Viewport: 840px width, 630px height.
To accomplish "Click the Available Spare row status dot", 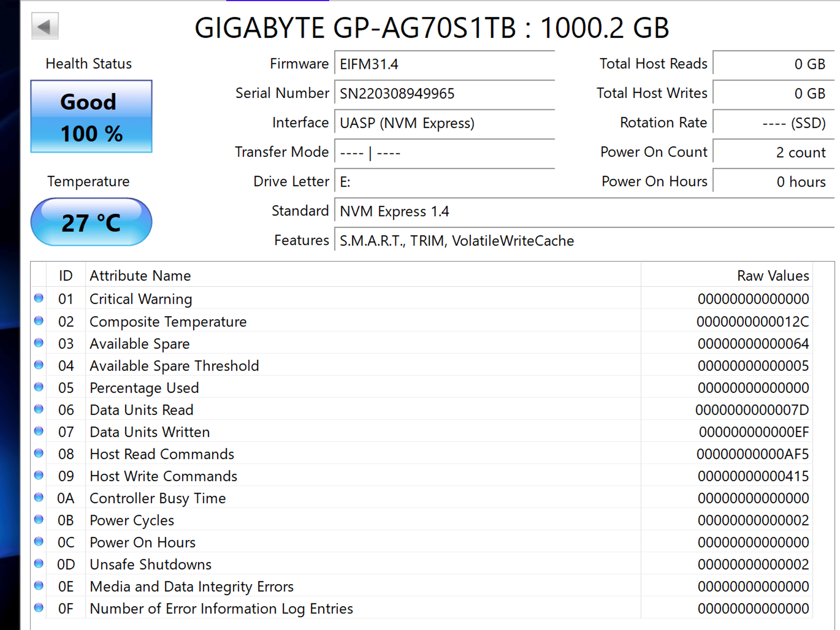I will point(39,343).
